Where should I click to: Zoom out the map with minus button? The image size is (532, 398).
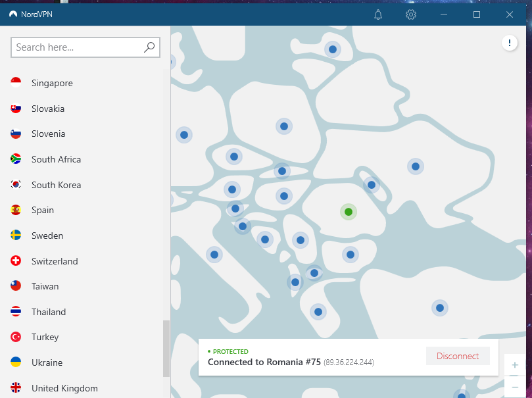pyautogui.click(x=515, y=387)
